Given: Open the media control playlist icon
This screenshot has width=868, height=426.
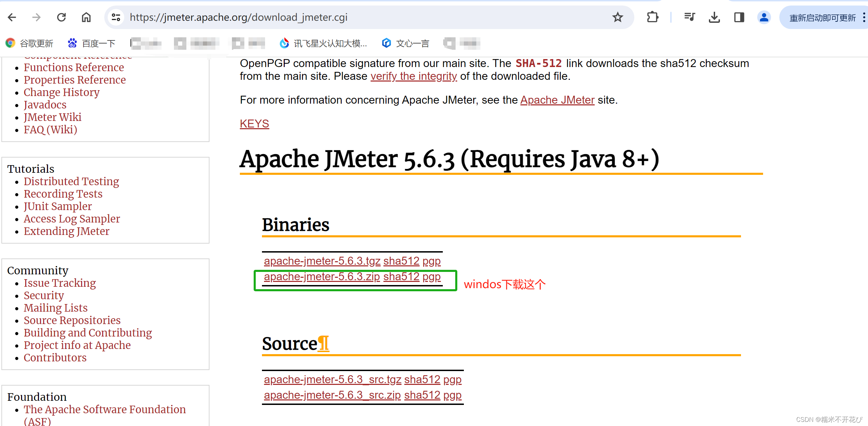Looking at the screenshot, I should [689, 17].
